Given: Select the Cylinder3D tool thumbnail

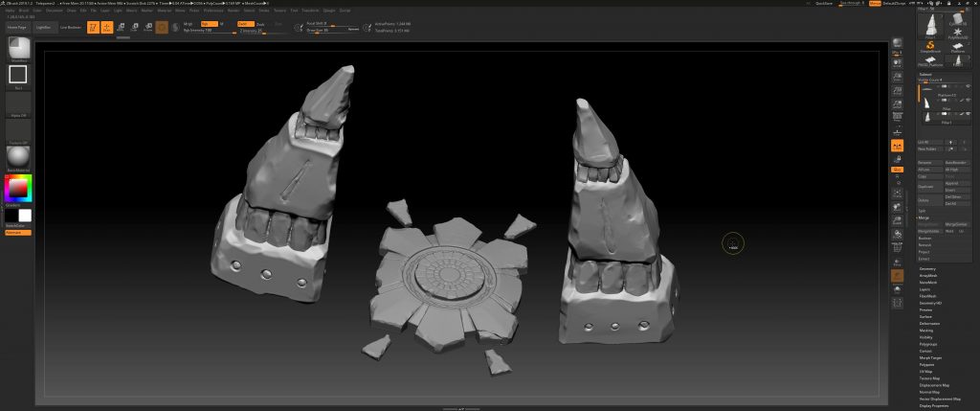Looking at the screenshot, I should point(957,20).
